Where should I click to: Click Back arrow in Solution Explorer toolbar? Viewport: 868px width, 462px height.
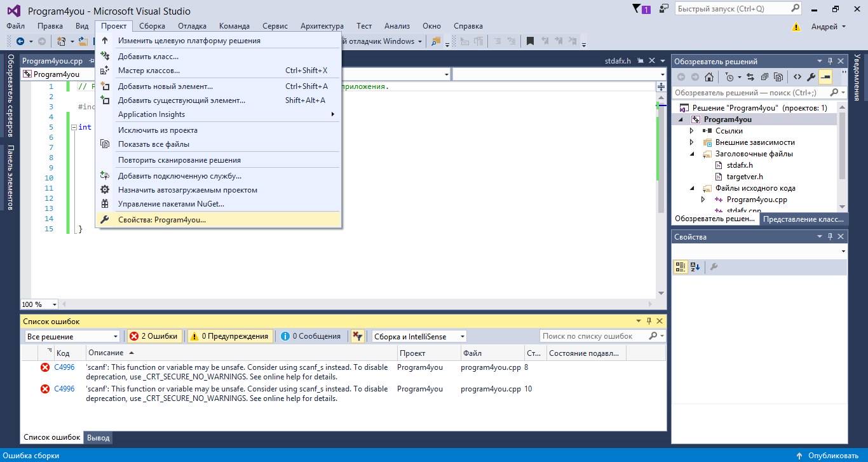681,77
